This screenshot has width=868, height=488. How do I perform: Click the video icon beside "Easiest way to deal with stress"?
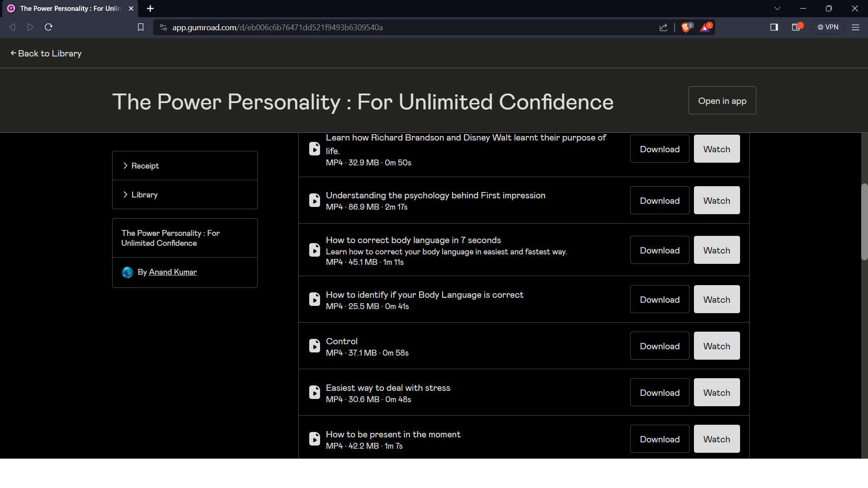point(315,392)
